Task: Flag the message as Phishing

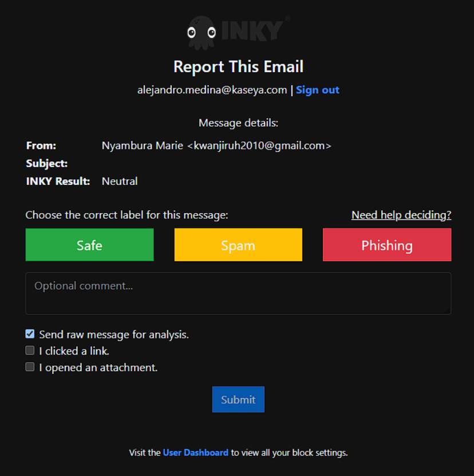Action: 387,245
